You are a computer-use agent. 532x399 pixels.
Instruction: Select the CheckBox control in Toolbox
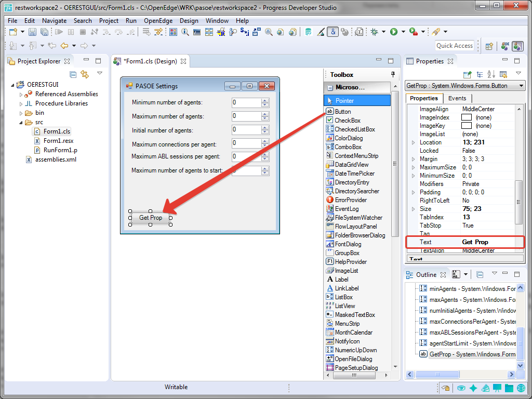tap(348, 121)
